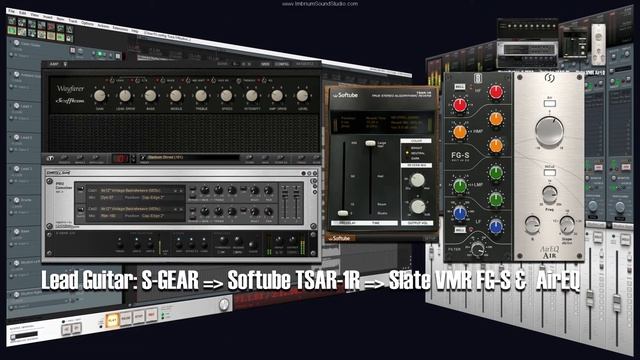Click the large Air gain knob on AirEQ
This screenshot has height=360, width=640.
click(549, 131)
